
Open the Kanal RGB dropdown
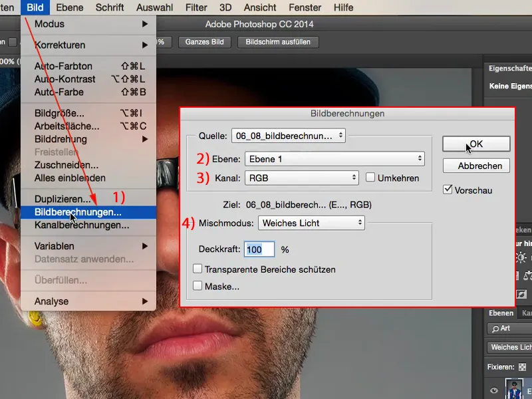[302, 178]
